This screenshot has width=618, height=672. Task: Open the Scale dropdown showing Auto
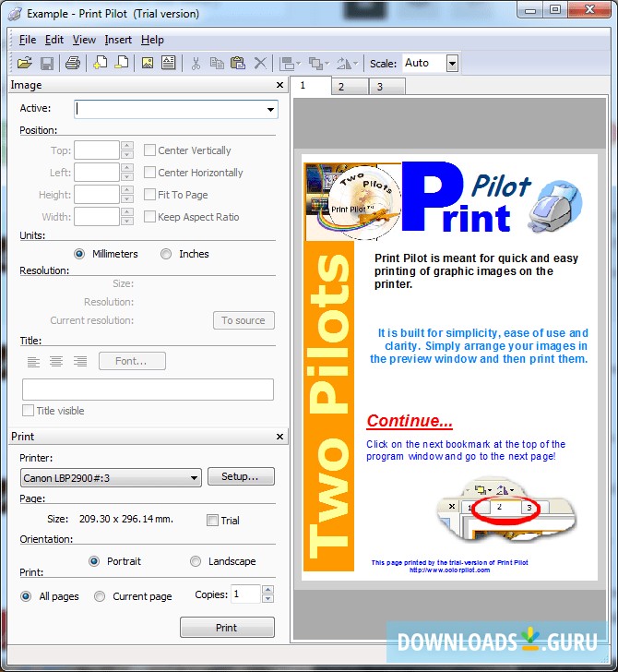[x=452, y=64]
